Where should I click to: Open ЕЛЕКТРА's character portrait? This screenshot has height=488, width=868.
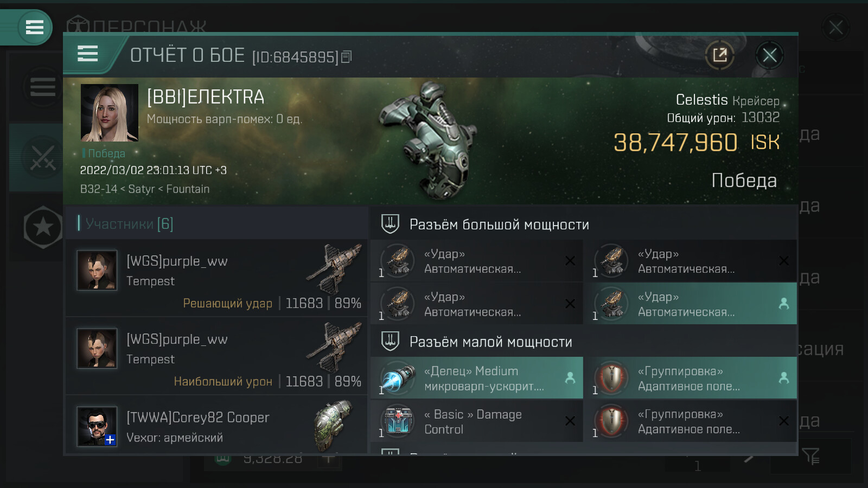pyautogui.click(x=110, y=113)
